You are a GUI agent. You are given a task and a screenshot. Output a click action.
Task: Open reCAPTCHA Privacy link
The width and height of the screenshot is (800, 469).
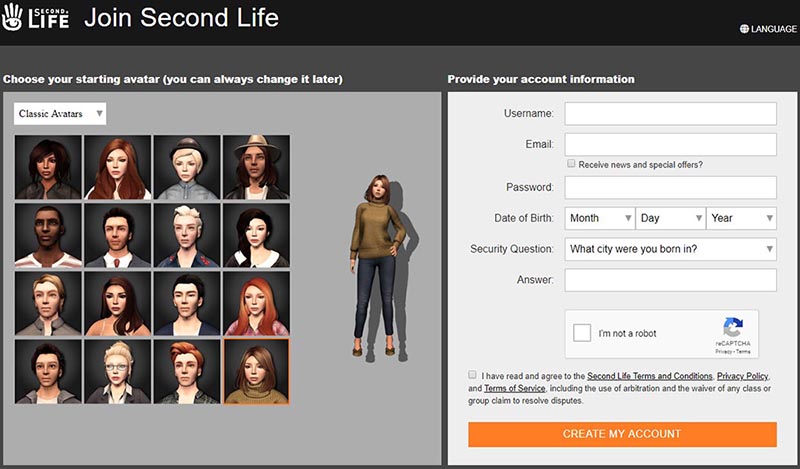(x=723, y=352)
